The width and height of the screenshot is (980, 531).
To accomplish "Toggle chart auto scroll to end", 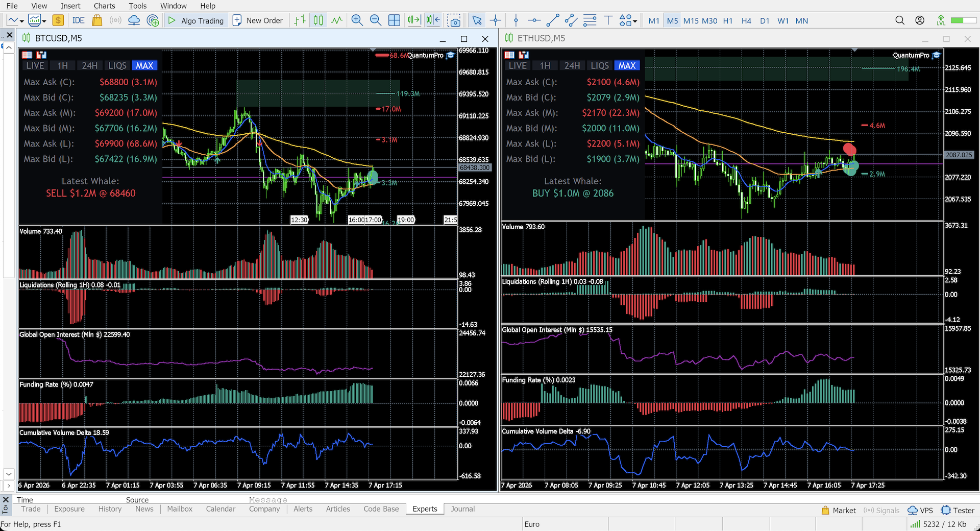I will 414,20.
